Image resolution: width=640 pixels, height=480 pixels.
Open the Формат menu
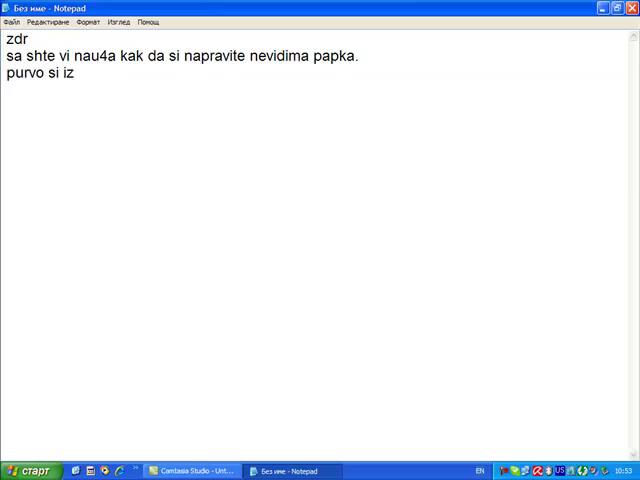coord(88,22)
